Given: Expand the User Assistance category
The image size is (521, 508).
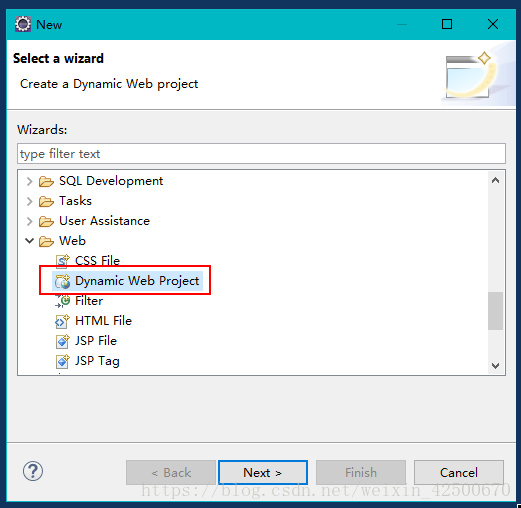Looking at the screenshot, I should pyautogui.click(x=29, y=221).
